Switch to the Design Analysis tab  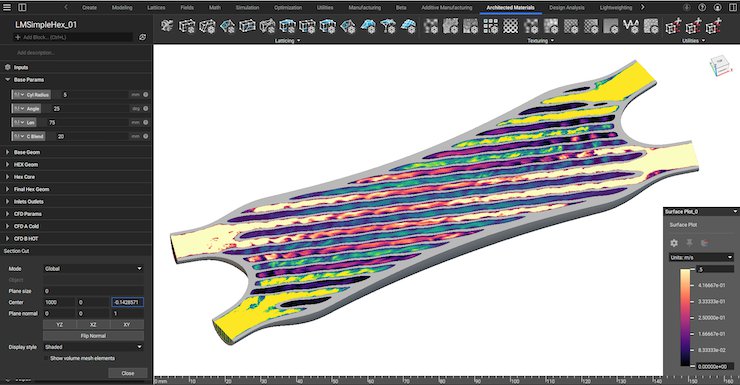[567, 8]
